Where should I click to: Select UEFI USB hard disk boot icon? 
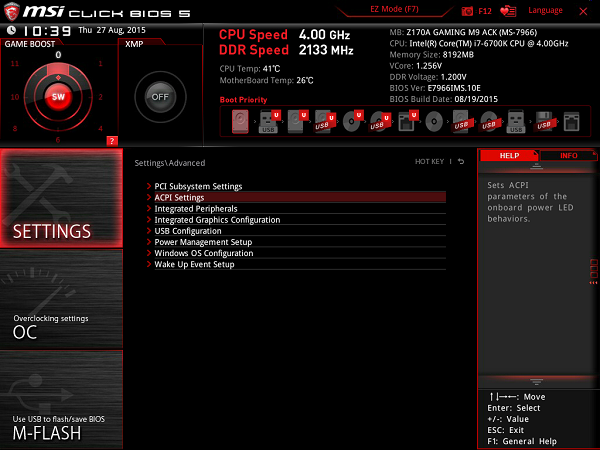click(x=325, y=122)
